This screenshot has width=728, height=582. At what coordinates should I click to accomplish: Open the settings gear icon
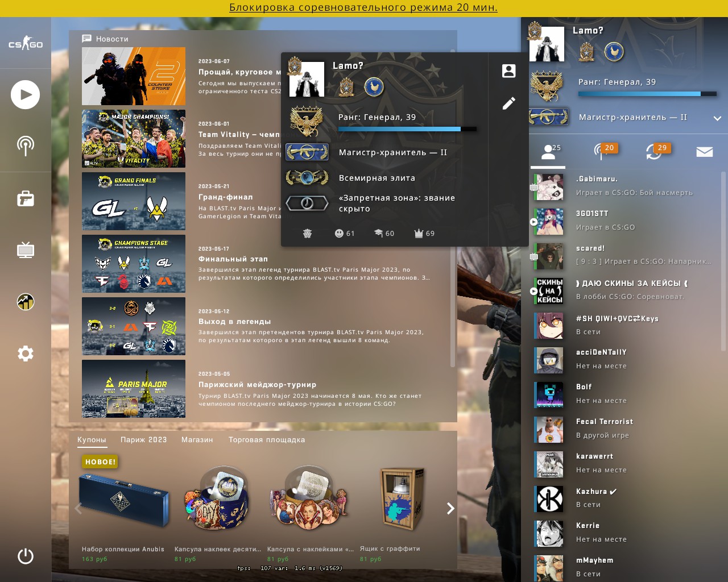25,354
